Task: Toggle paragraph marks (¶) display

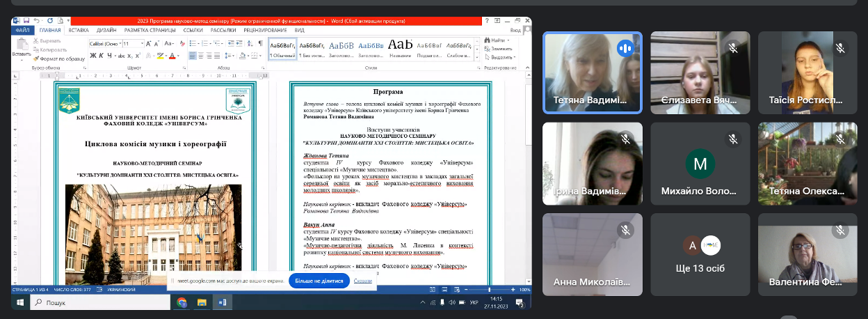Action: click(x=260, y=43)
